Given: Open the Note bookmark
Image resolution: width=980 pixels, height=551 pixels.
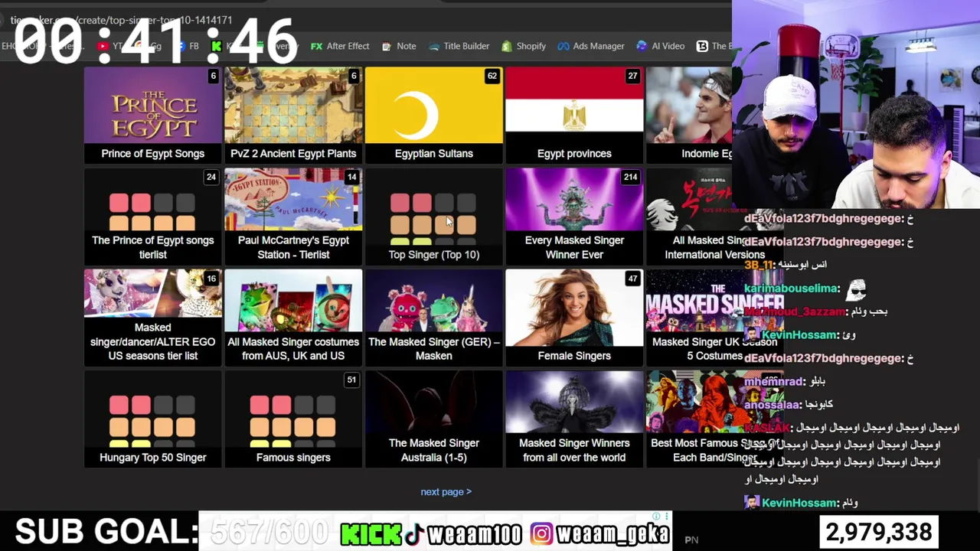Looking at the screenshot, I should pyautogui.click(x=399, y=46).
